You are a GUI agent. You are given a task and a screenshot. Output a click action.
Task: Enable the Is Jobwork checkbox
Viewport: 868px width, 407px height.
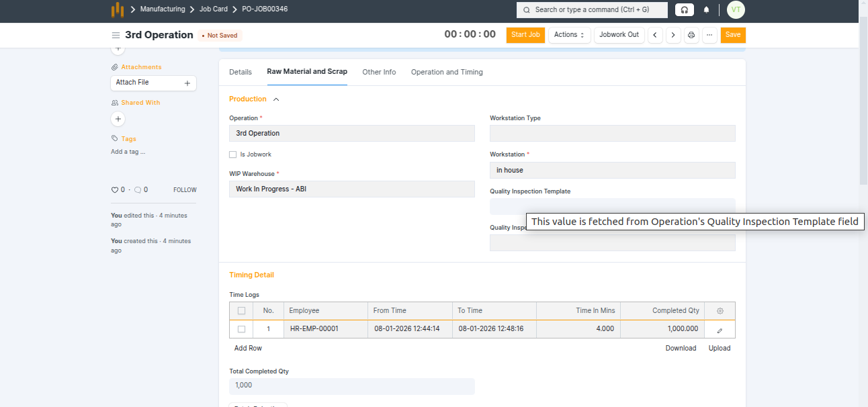coord(233,154)
